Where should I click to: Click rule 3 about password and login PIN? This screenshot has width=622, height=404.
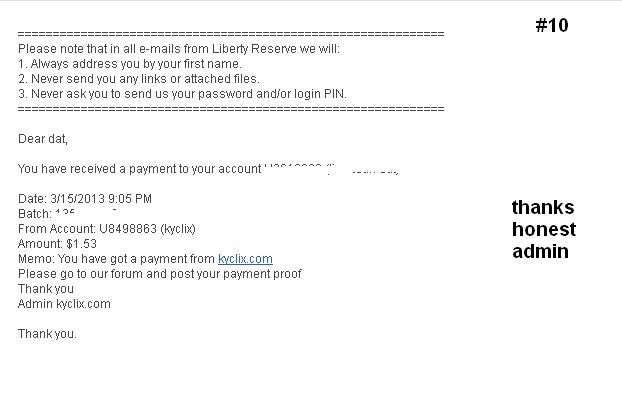(182, 93)
